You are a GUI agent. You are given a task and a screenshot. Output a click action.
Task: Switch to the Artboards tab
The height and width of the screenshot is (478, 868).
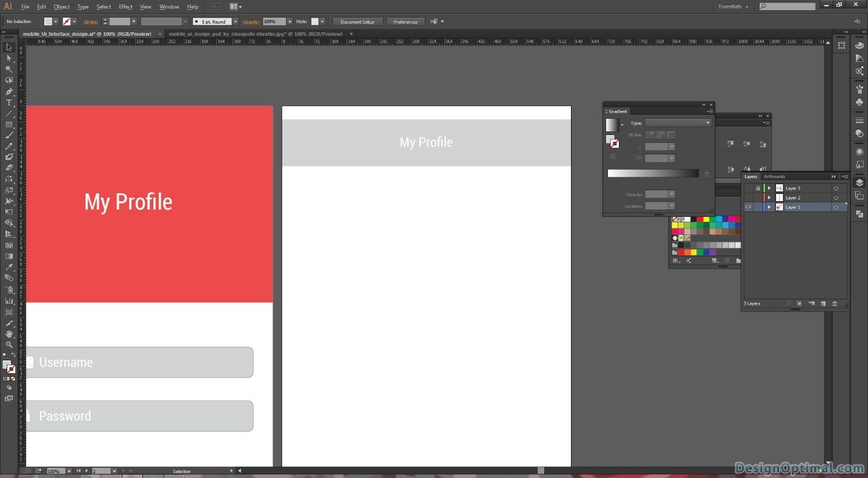[774, 176]
